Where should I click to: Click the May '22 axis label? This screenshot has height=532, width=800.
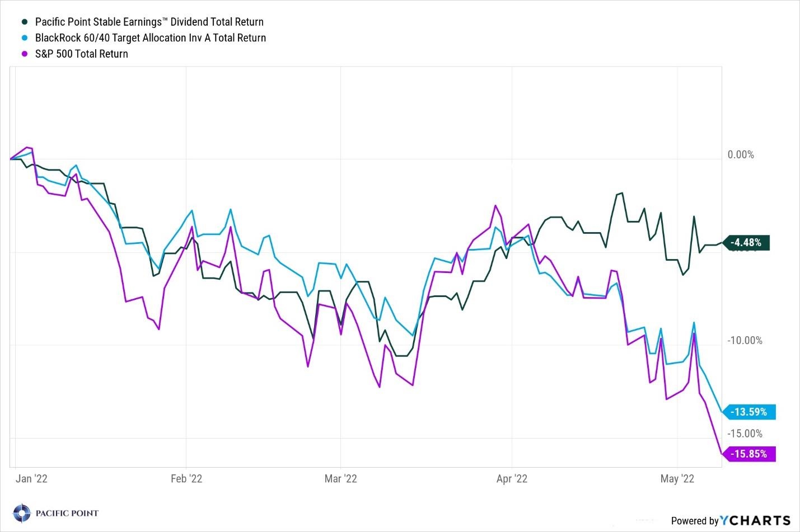(x=677, y=479)
